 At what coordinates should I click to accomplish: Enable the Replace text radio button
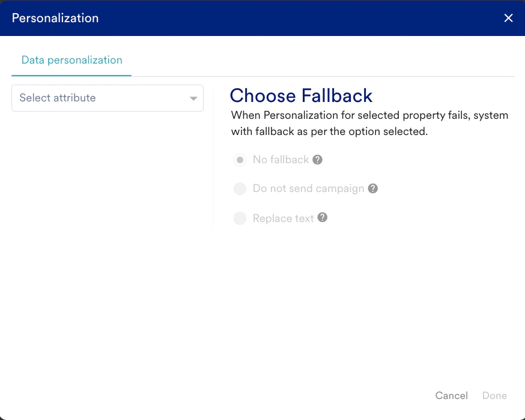(240, 218)
